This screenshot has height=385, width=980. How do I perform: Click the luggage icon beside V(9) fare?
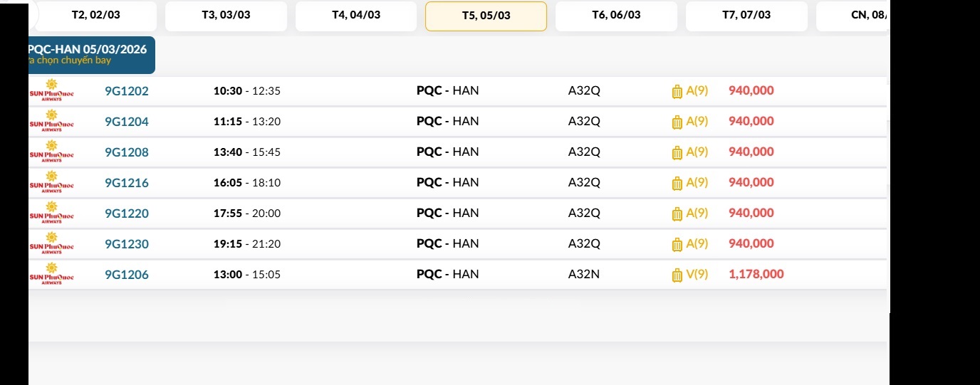click(677, 275)
